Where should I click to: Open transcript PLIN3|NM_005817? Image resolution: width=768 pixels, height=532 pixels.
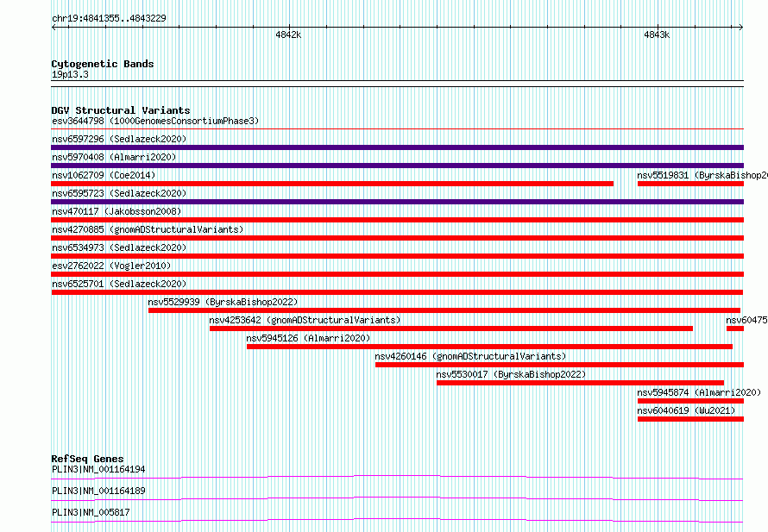pos(91,512)
